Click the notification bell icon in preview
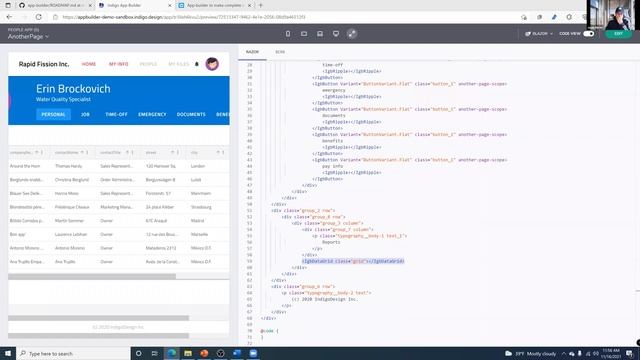 [x=197, y=64]
